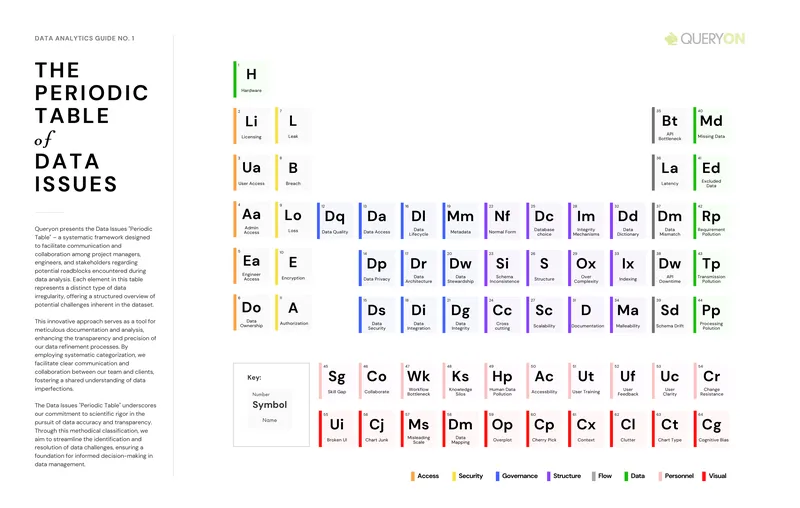Select the Di Data Integration tile
The height and width of the screenshot is (508, 800).
(419, 315)
